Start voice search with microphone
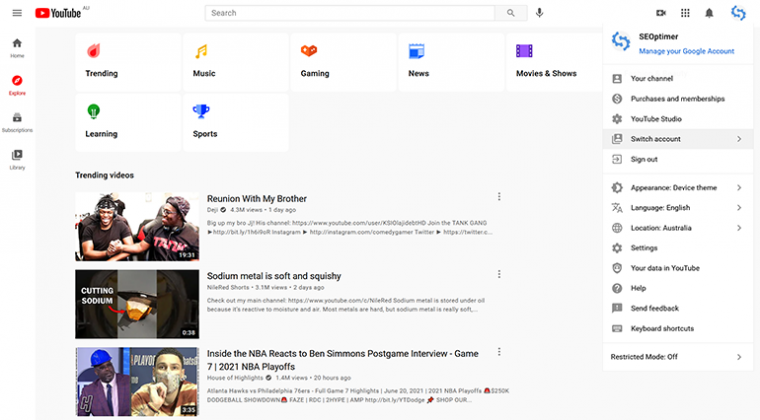Screen dimensions: 760x420 click(539, 13)
